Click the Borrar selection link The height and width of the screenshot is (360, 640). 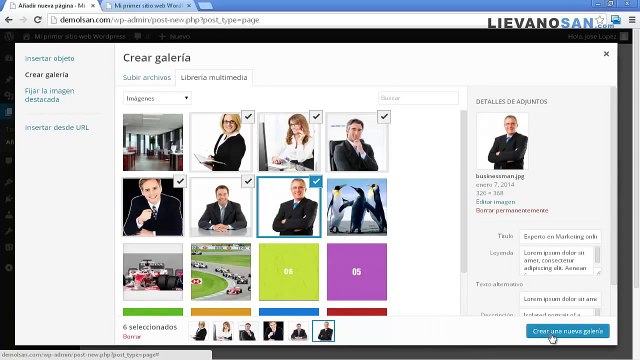(132, 337)
